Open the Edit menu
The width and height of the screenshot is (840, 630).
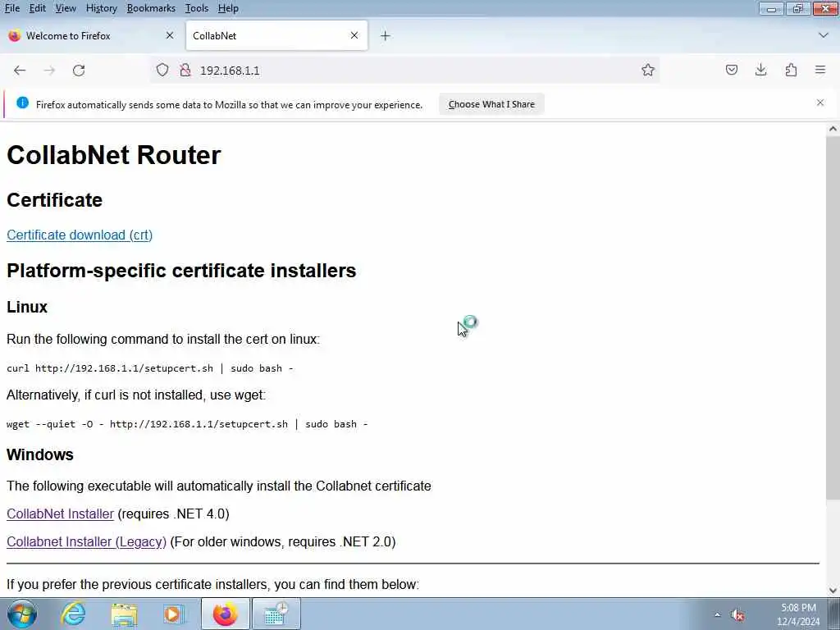coord(38,8)
